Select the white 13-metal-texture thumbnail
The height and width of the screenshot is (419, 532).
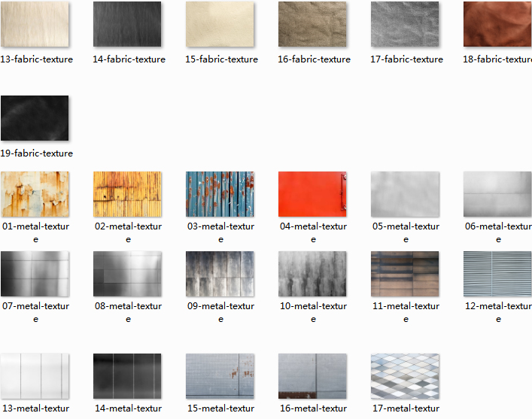point(35,376)
